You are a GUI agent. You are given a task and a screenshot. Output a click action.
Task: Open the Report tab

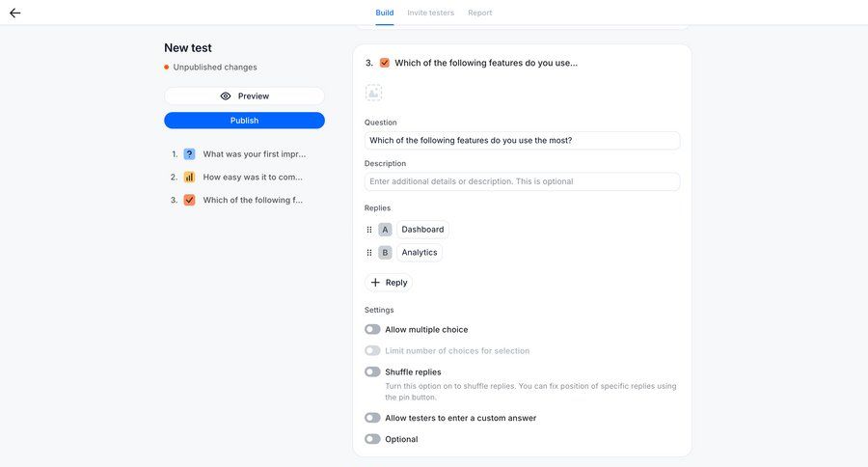pos(479,13)
